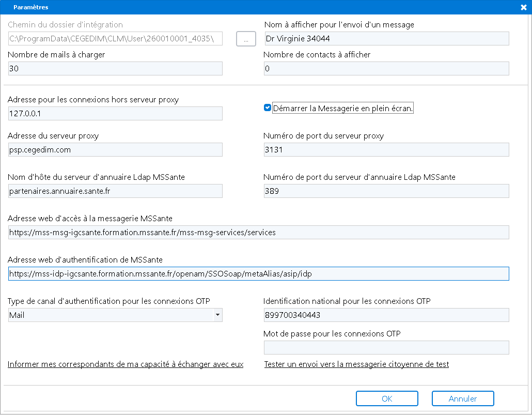The width and height of the screenshot is (532, 415).
Task: Focus the Mot de passe OTP field
Action: point(386,347)
